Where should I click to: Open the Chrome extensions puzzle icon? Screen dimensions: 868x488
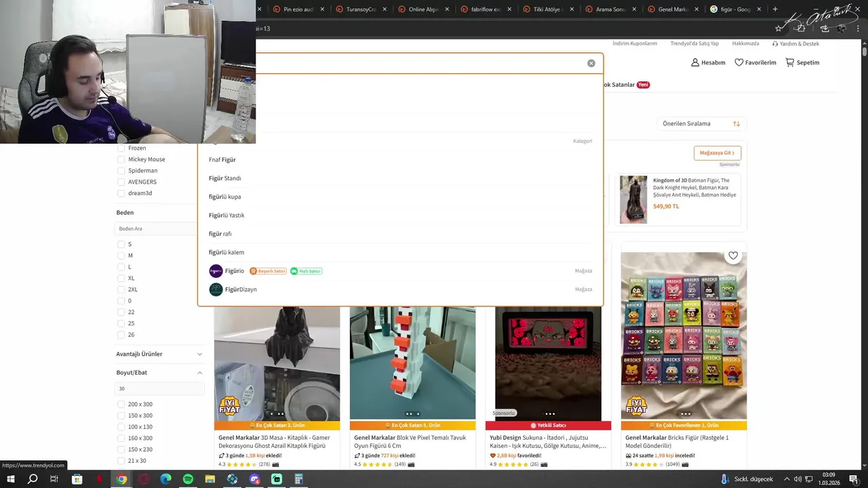[801, 28]
